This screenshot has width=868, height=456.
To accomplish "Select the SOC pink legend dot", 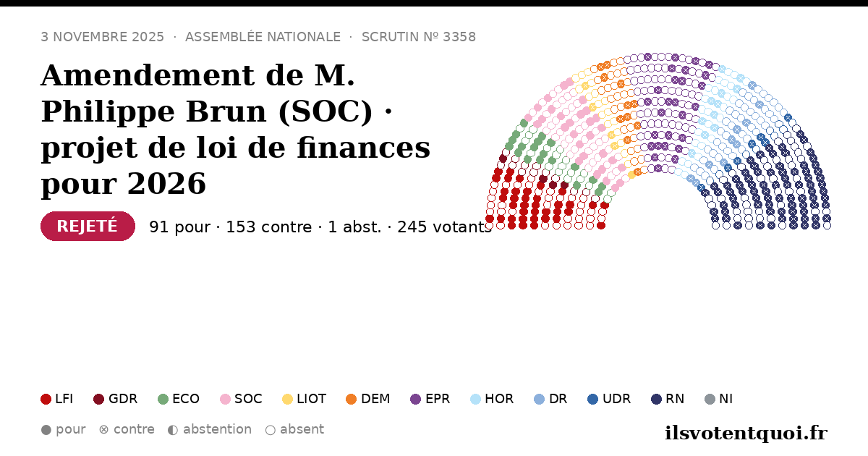I will pos(226,399).
